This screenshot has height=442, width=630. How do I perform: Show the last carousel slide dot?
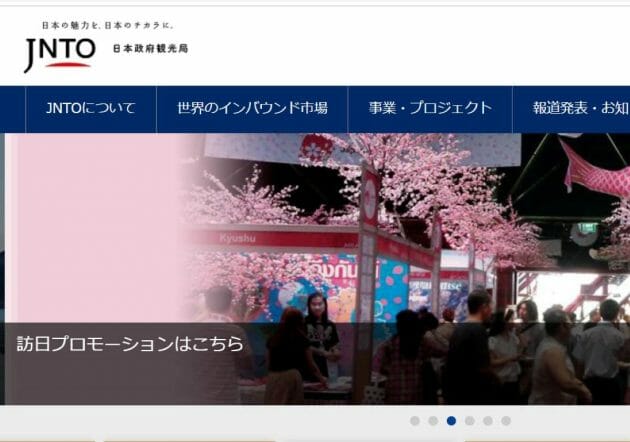(x=505, y=421)
